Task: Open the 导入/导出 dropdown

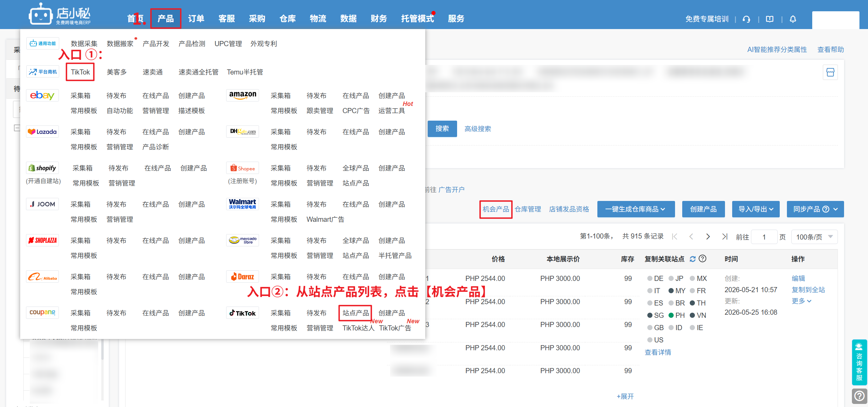Action: click(756, 209)
